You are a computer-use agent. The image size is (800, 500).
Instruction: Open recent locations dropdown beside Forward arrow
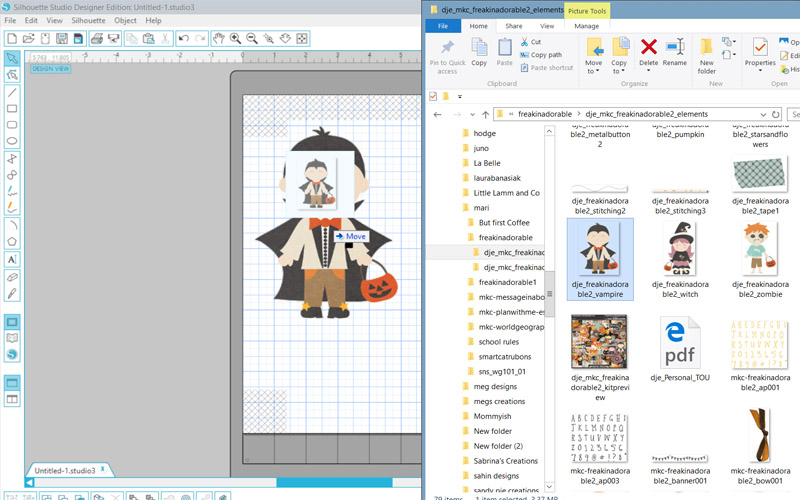point(472,114)
